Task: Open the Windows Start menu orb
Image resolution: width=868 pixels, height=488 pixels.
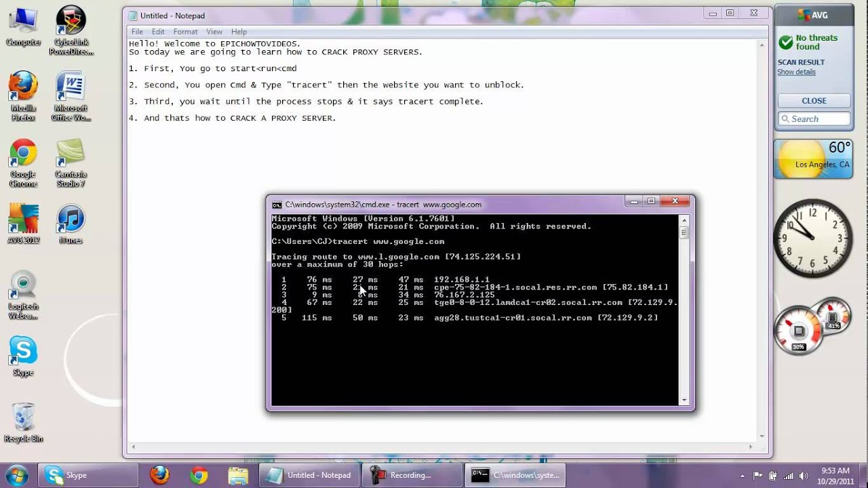Action: tap(16, 475)
